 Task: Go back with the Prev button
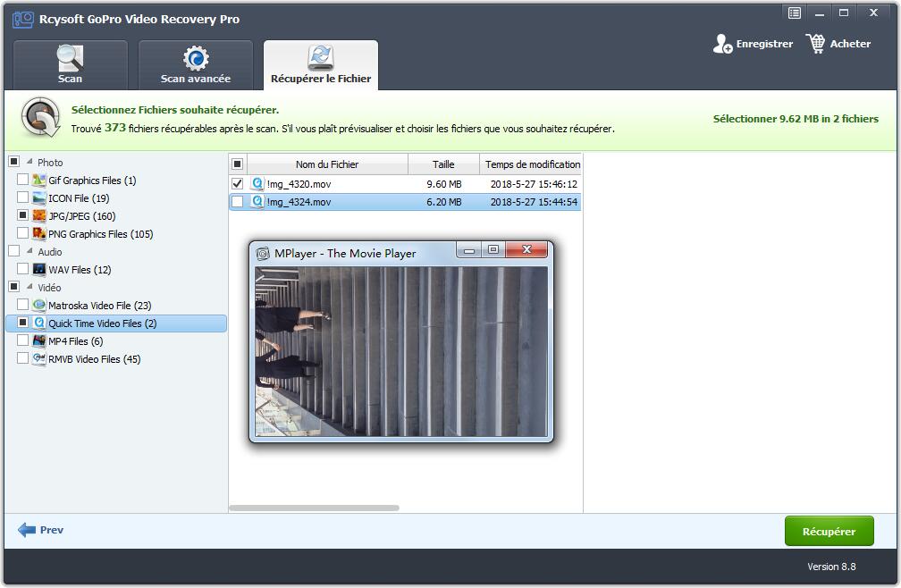click(x=41, y=530)
